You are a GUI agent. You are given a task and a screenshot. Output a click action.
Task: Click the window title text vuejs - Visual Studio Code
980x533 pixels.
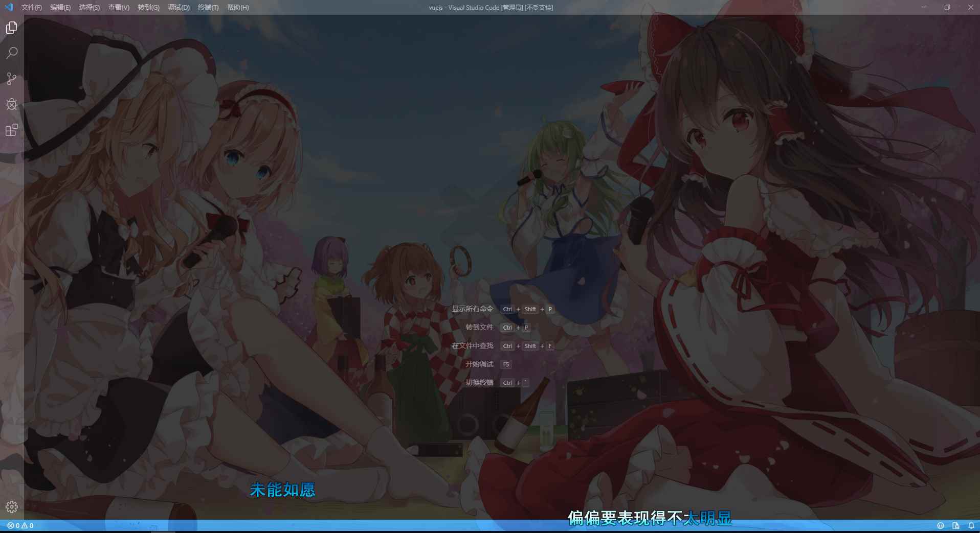464,7
